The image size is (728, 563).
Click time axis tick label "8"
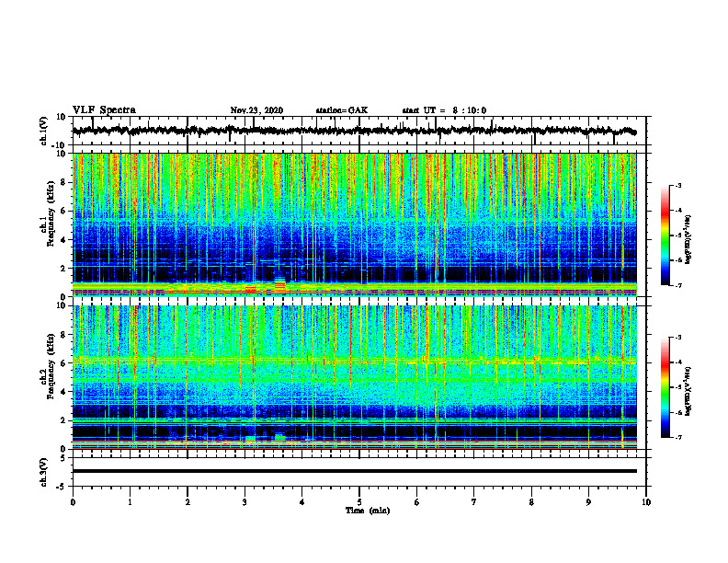pos(531,502)
